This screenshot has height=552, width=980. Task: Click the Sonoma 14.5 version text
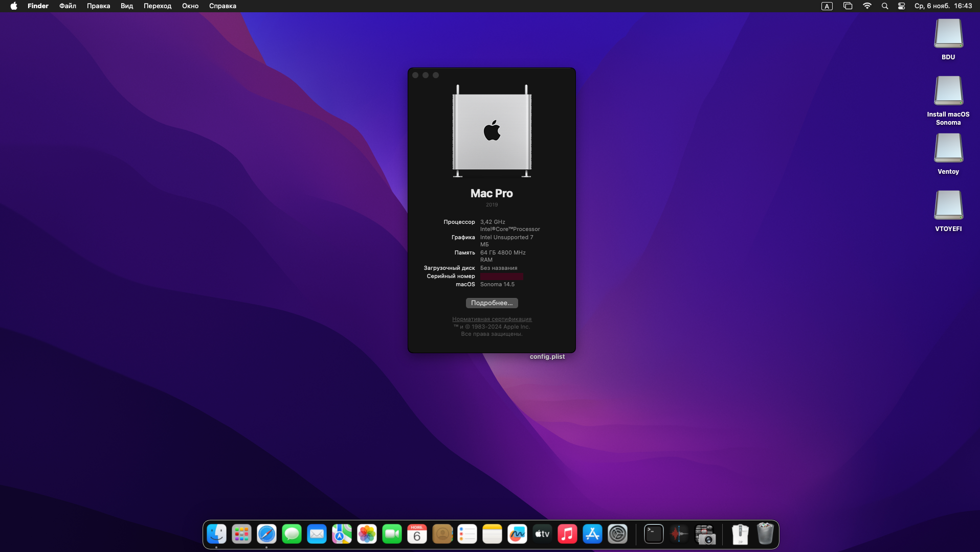pos(497,285)
